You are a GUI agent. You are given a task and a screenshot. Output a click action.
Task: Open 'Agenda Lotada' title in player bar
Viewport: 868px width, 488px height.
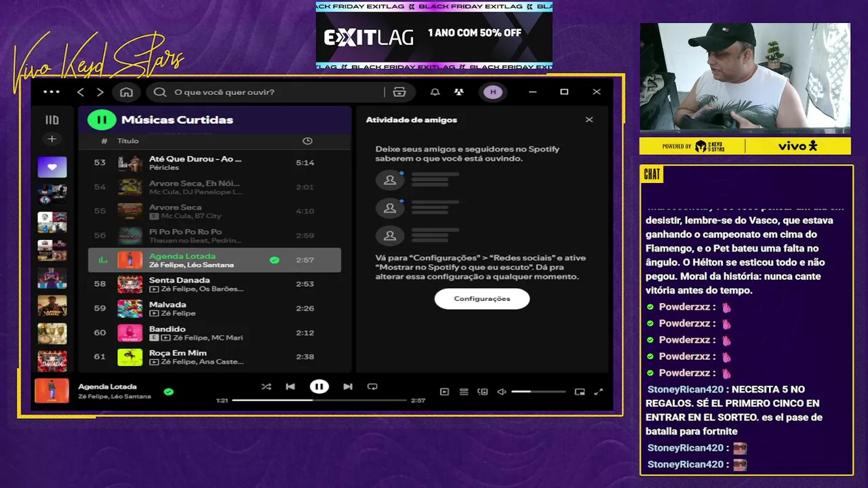pos(107,386)
